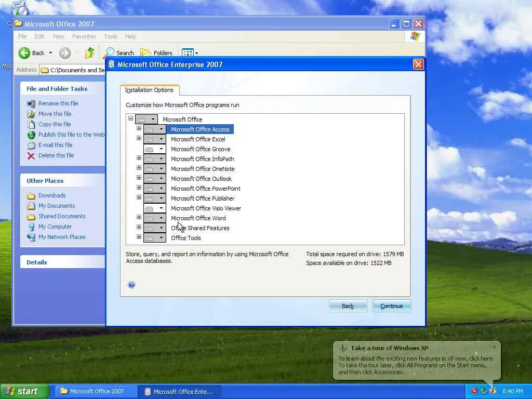Click My Documents folder icon

tap(31, 206)
